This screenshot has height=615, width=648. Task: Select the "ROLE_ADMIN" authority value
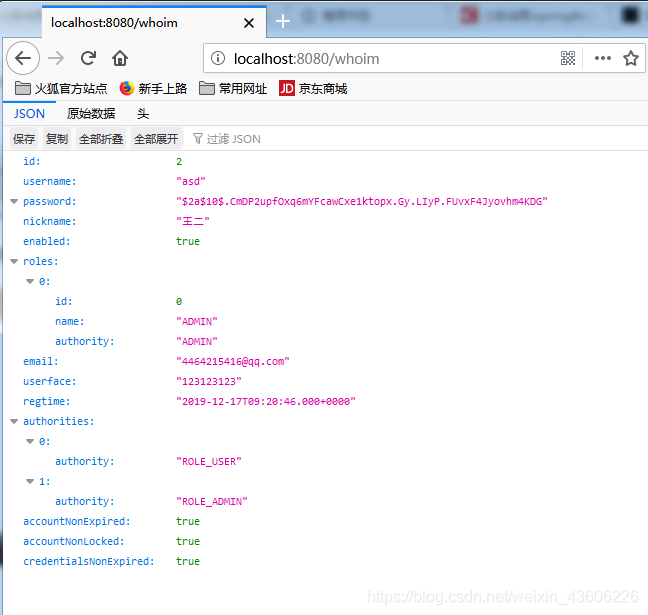[x=212, y=501]
